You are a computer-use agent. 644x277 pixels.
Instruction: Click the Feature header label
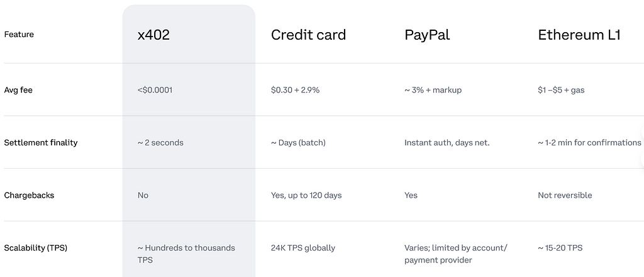click(19, 35)
